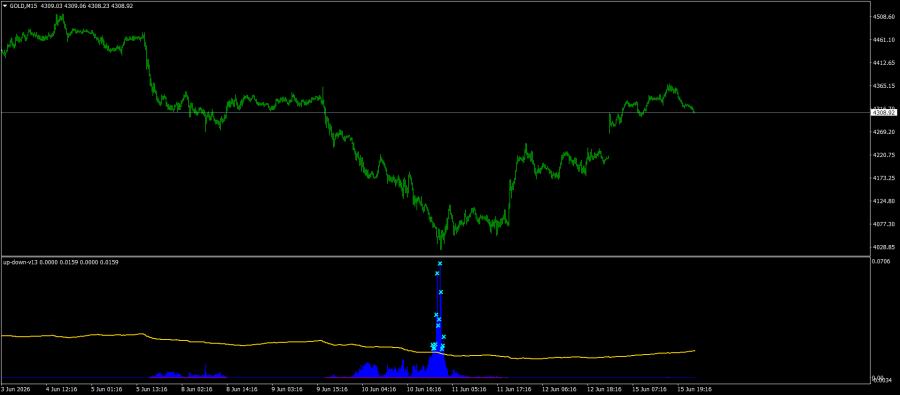
Task: Click the 4 Jun 12:16 time label
Action: point(61,389)
